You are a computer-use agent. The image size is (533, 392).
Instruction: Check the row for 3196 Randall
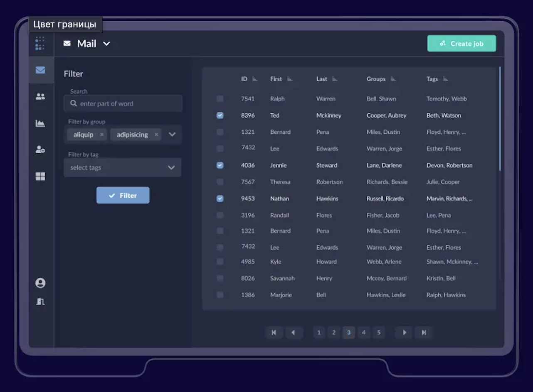[x=220, y=215]
